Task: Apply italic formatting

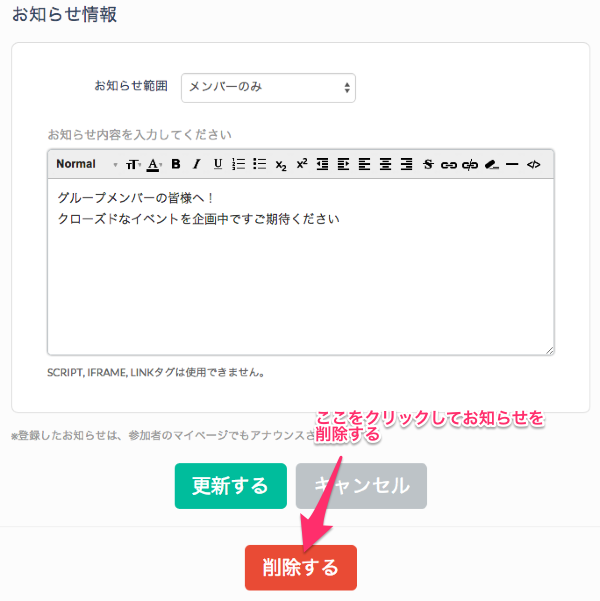Action: click(197, 164)
